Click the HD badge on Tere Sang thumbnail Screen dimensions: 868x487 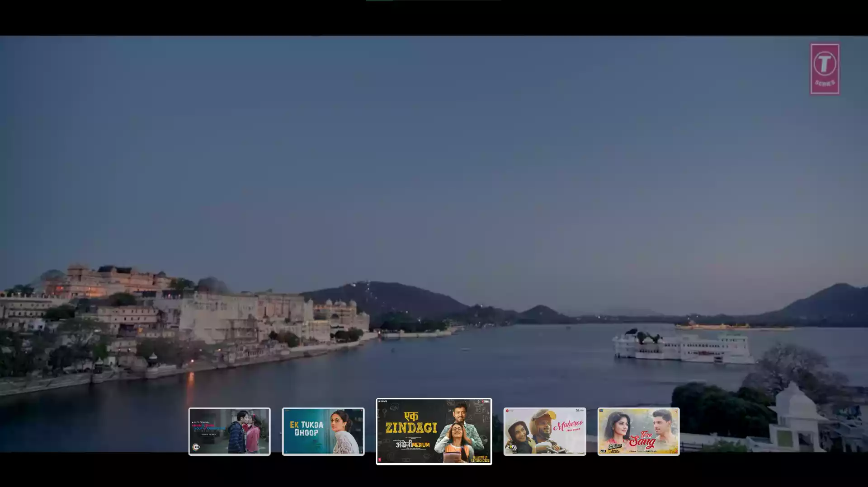coord(604,450)
